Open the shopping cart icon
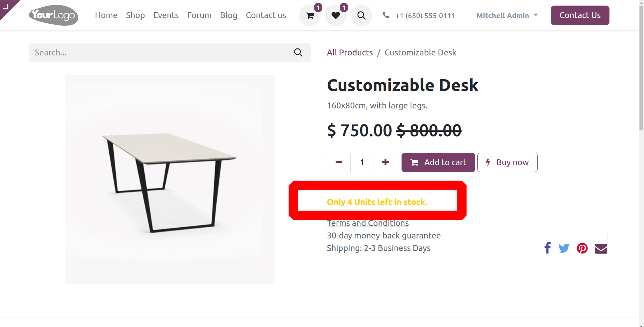 (x=310, y=16)
